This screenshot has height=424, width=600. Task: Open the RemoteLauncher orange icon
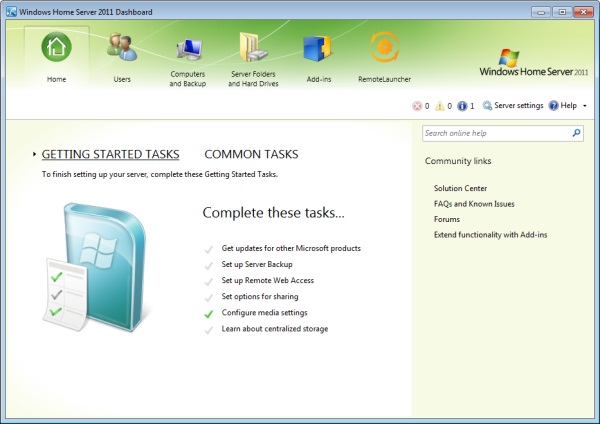point(385,47)
